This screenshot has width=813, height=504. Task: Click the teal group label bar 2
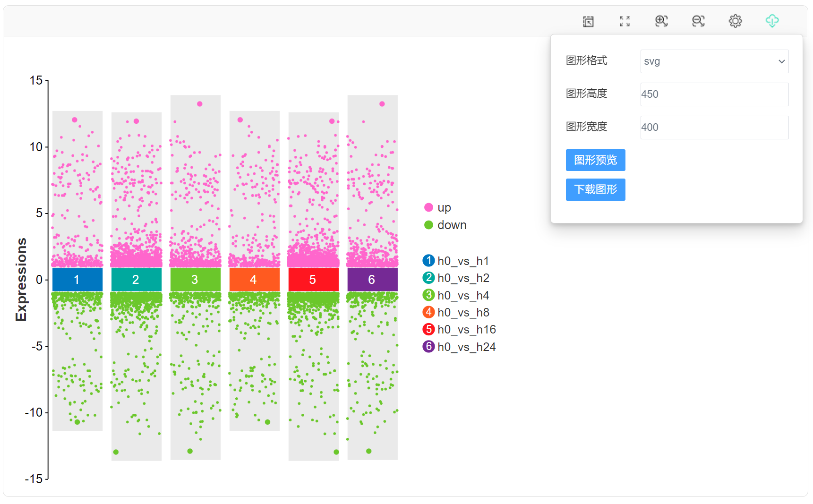pos(137,280)
